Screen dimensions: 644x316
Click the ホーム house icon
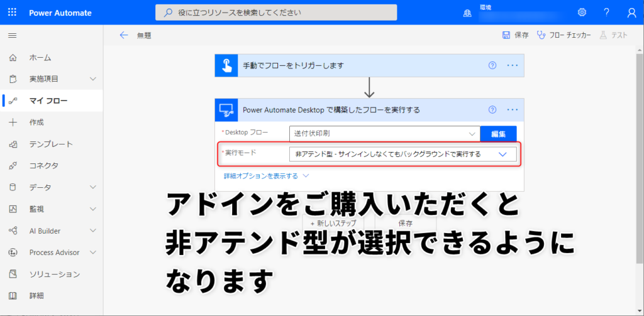tap(13, 57)
